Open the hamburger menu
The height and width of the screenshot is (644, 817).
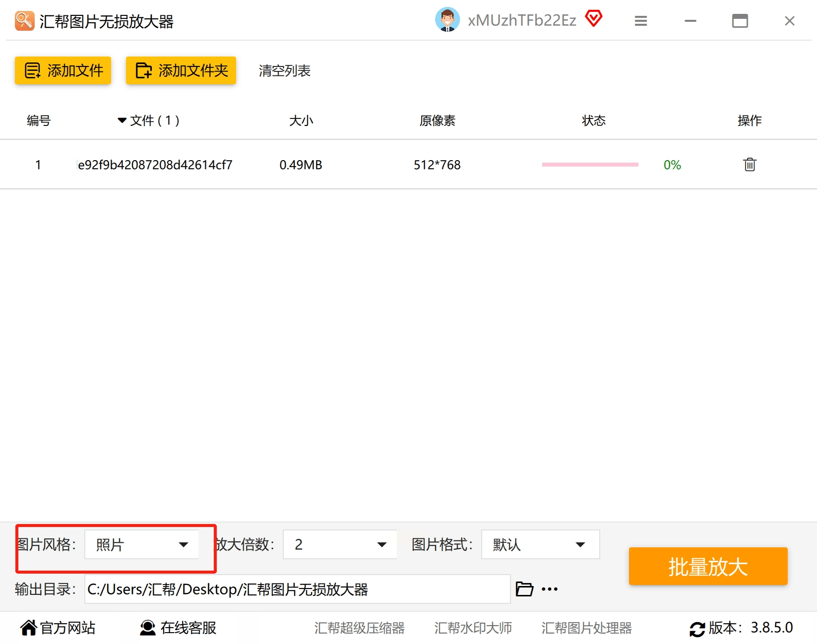640,21
